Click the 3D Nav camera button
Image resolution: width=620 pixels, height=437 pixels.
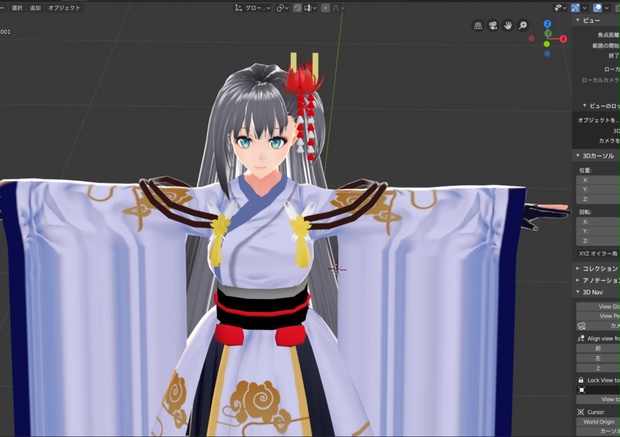click(598, 326)
